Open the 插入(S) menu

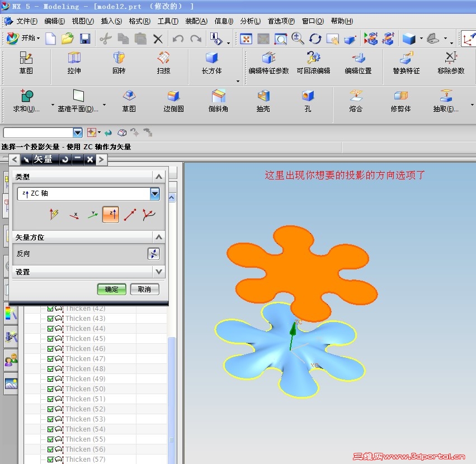pos(111,21)
